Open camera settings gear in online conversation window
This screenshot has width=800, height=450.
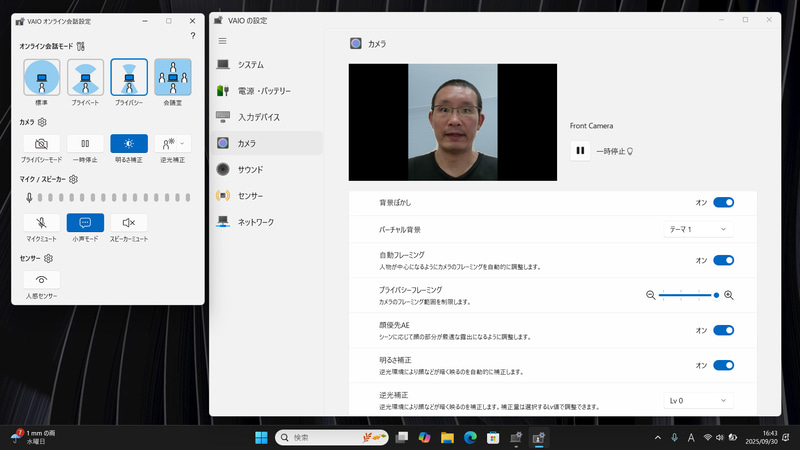[42, 122]
